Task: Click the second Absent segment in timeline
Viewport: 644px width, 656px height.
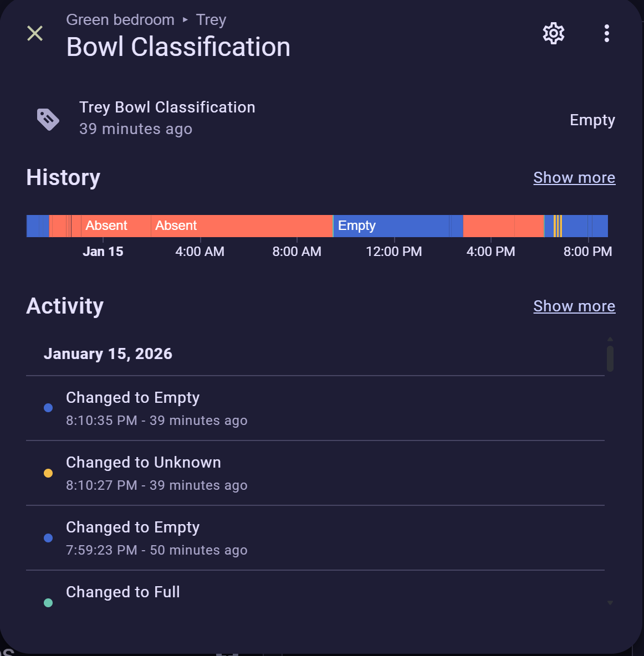Action: [241, 226]
